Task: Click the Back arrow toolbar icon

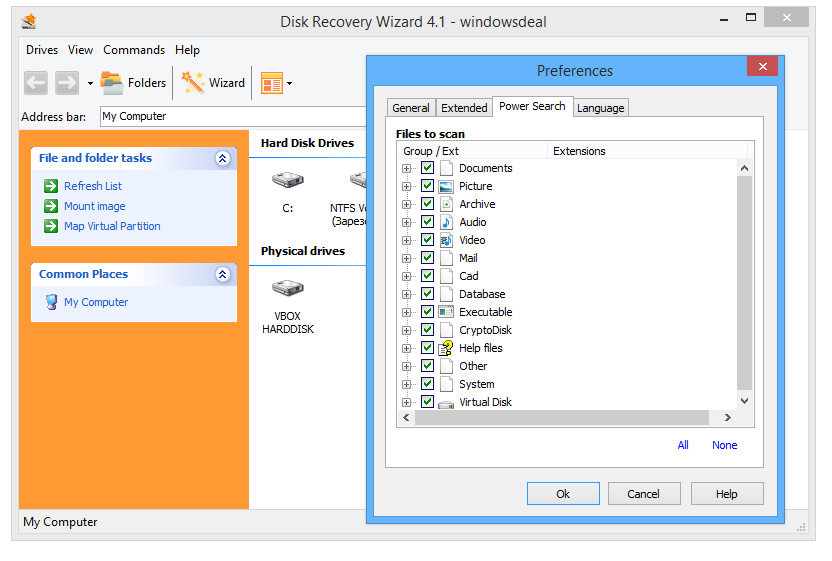Action: [x=36, y=83]
